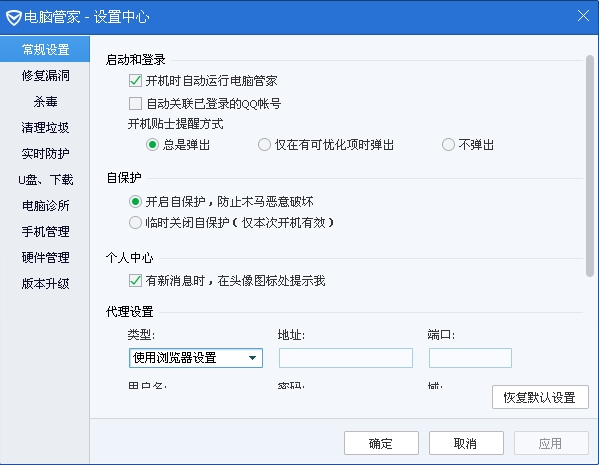Go to 清理垃圾 settings page
Image resolution: width=599 pixels, height=465 pixels.
click(x=45, y=128)
